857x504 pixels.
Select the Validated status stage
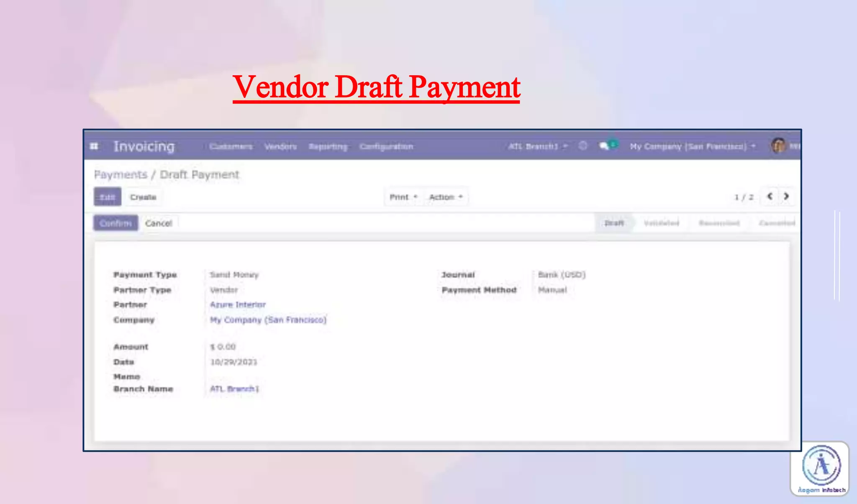pyautogui.click(x=661, y=223)
